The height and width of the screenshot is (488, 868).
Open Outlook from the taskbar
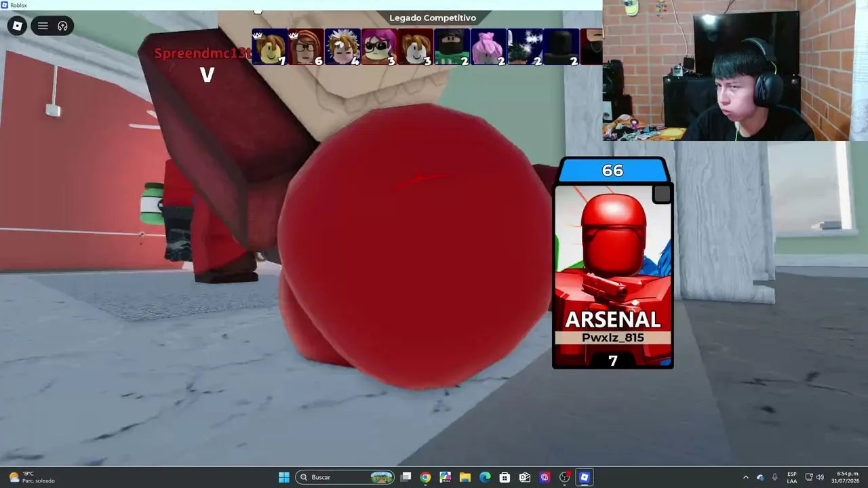525,477
